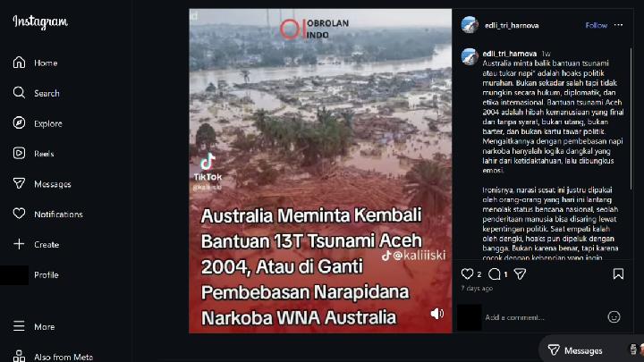644x362 pixels.
Task: Open the three-dot post options menu
Action: [618, 25]
